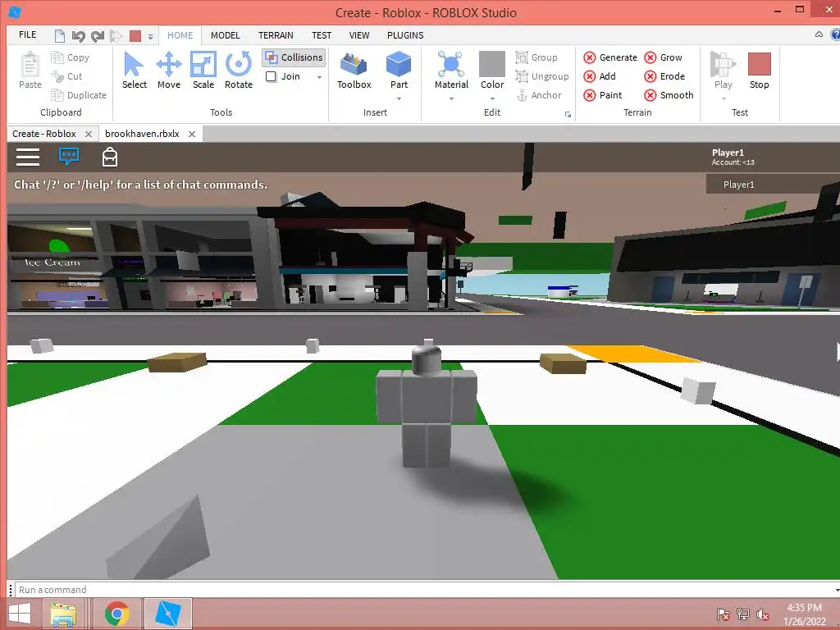Image resolution: width=840 pixels, height=630 pixels.
Task: Click Generate terrain
Action: [610, 57]
